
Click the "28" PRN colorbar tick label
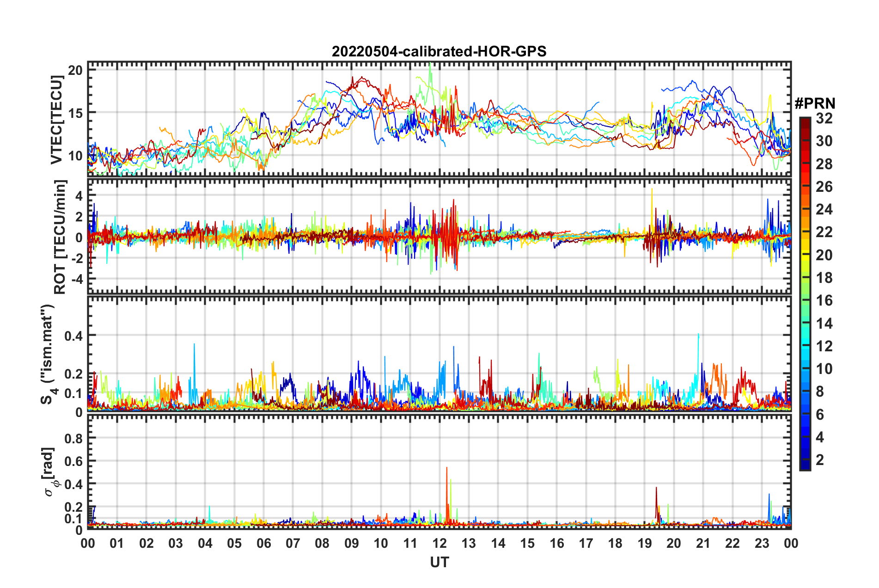824,164
